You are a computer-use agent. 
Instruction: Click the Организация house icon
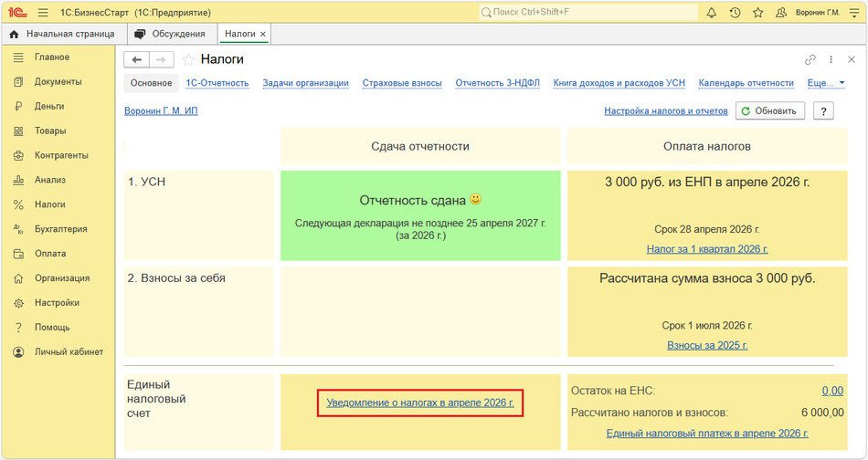[18, 278]
